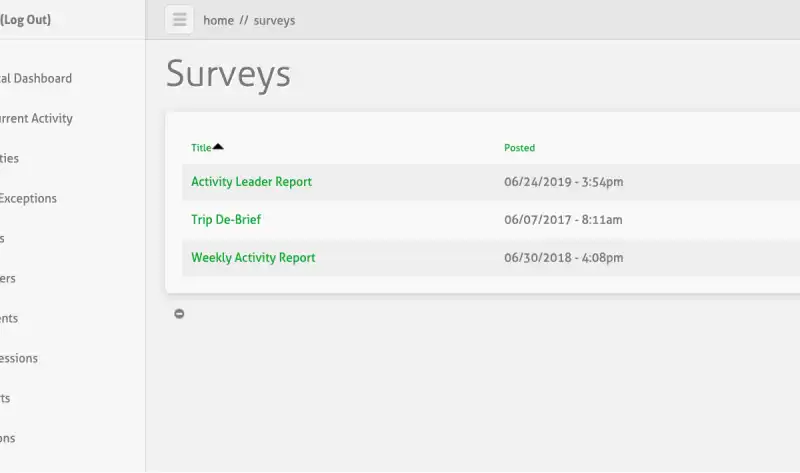Sort by the Posted column header

(519, 148)
